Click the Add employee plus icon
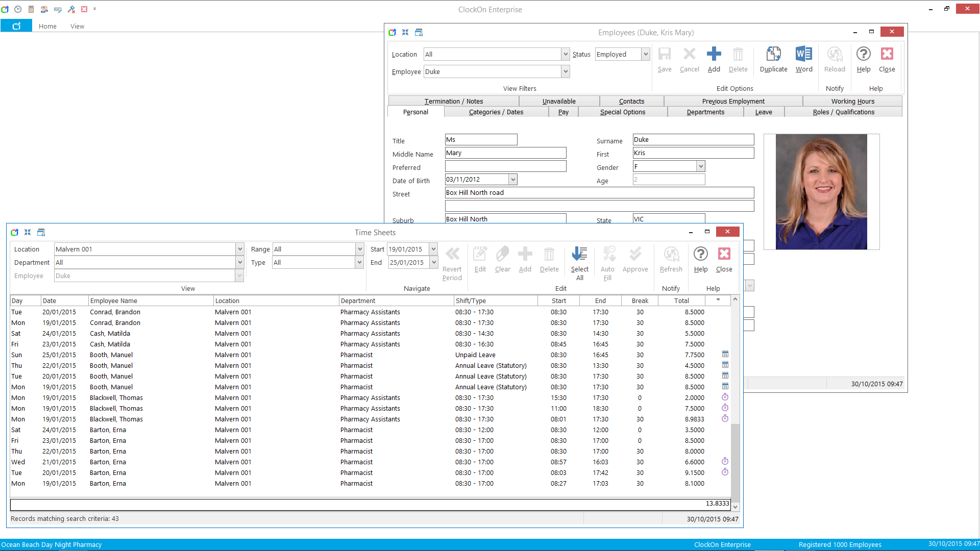The image size is (980, 551). (x=714, y=55)
